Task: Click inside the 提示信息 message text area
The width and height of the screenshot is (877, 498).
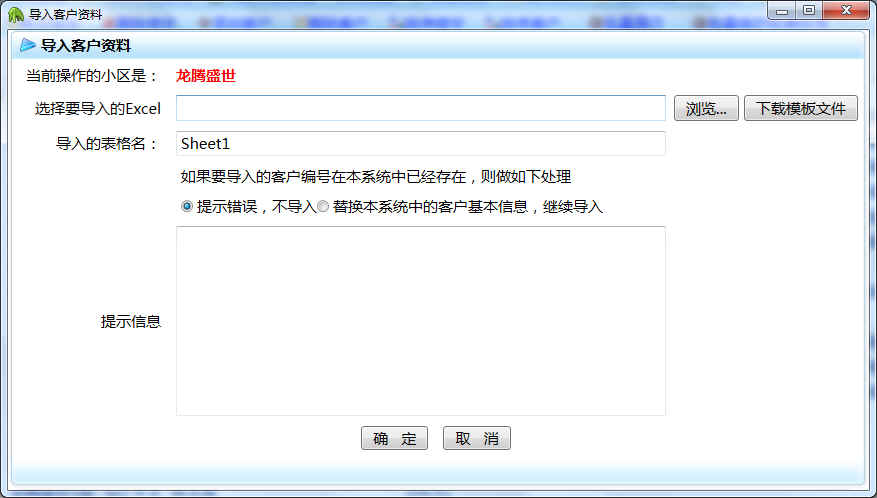Action: (x=421, y=321)
